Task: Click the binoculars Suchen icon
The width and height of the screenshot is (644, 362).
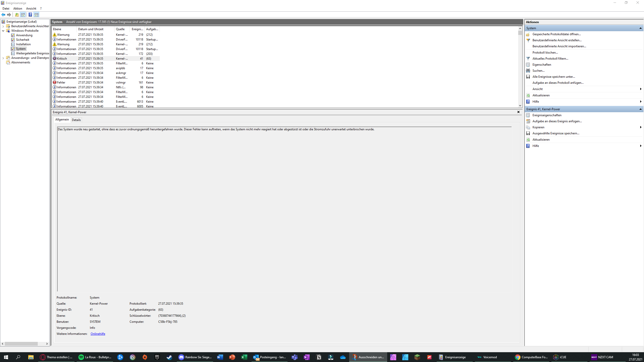Action: tap(528, 71)
